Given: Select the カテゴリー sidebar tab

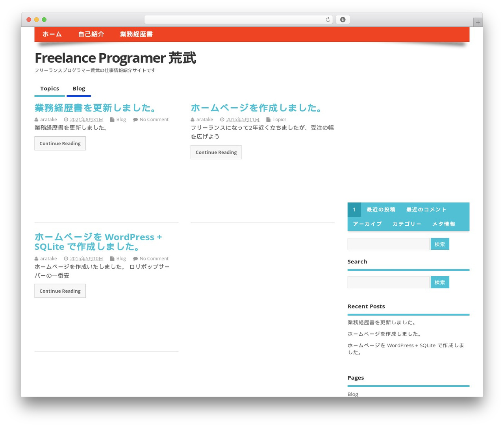Looking at the screenshot, I should 407,224.
